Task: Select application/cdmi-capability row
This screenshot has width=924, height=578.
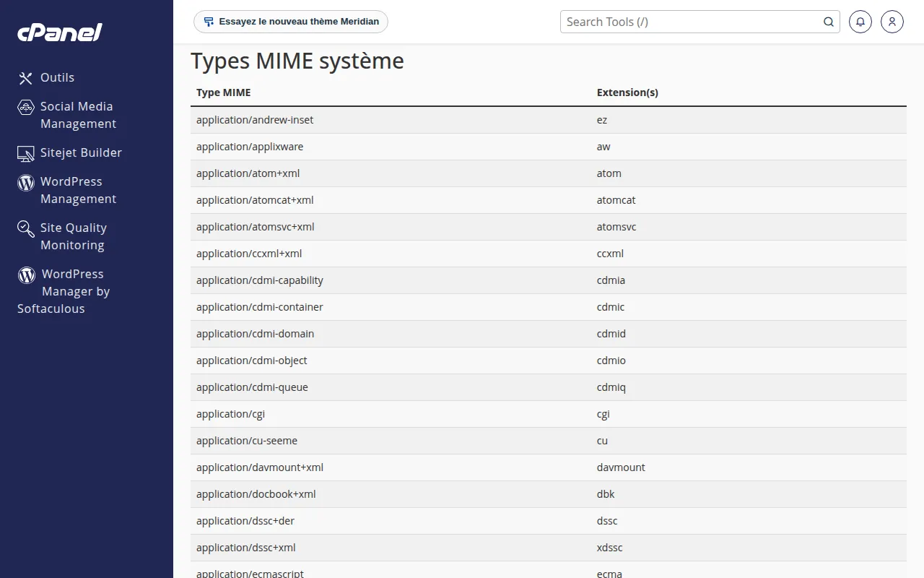Action: (x=549, y=280)
